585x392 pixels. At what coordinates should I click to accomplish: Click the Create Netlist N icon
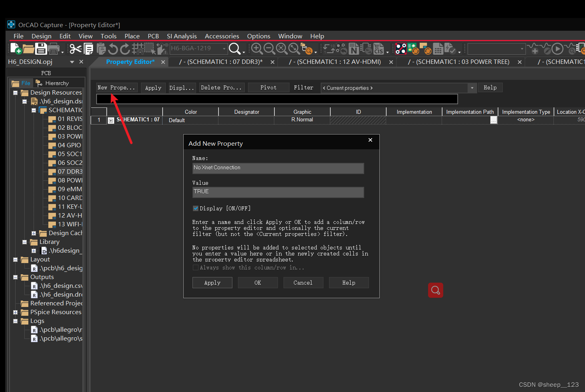[354, 49]
